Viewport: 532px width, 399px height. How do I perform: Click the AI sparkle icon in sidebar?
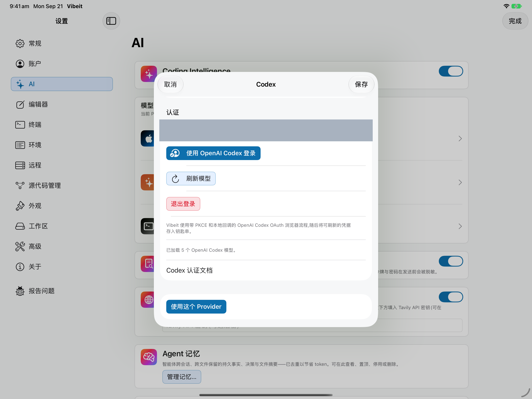point(20,84)
